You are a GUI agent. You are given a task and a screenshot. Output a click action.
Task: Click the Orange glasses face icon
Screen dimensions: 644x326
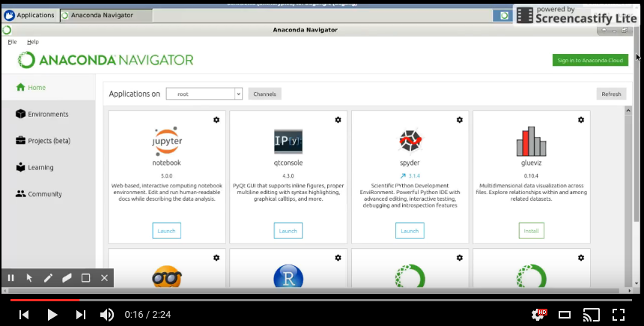point(167,277)
